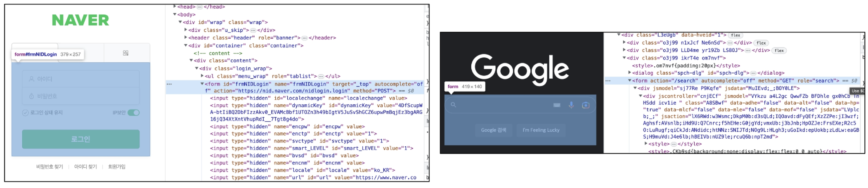Screen dimensions: 868x188
Task: Collapse the div id container node
Action: click(186, 45)
